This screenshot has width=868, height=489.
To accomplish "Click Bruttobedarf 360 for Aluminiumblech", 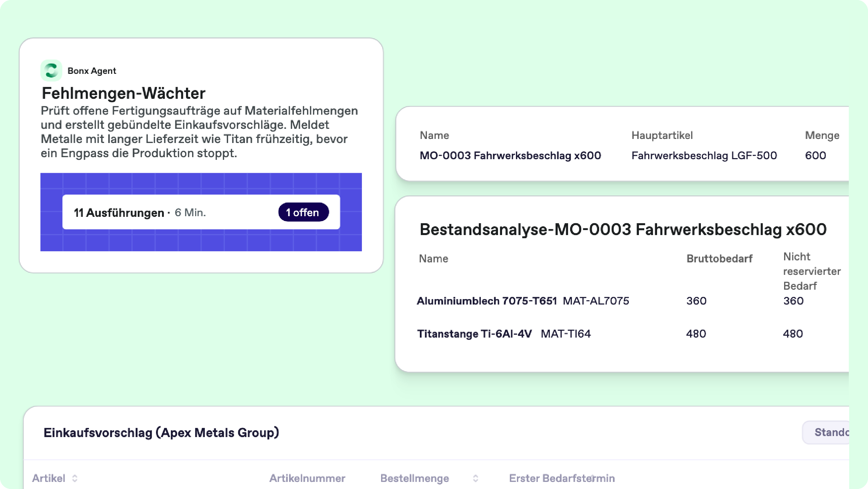I will pos(696,301).
